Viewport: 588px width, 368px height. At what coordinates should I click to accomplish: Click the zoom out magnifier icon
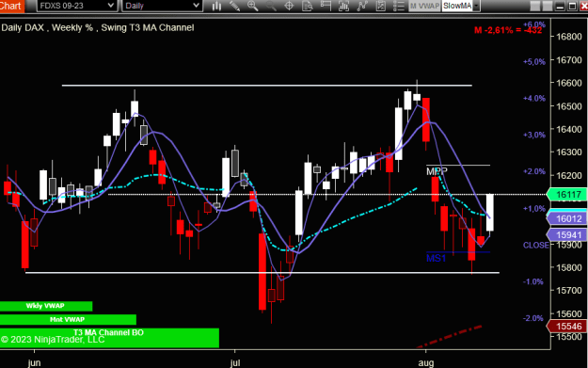tap(271, 6)
